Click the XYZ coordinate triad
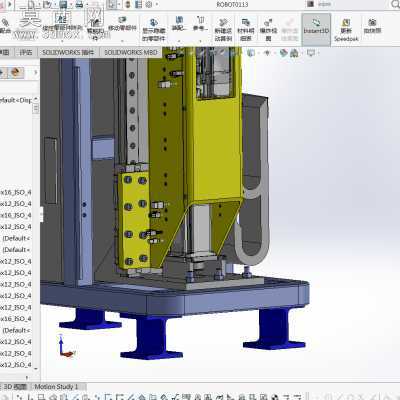 66,347
